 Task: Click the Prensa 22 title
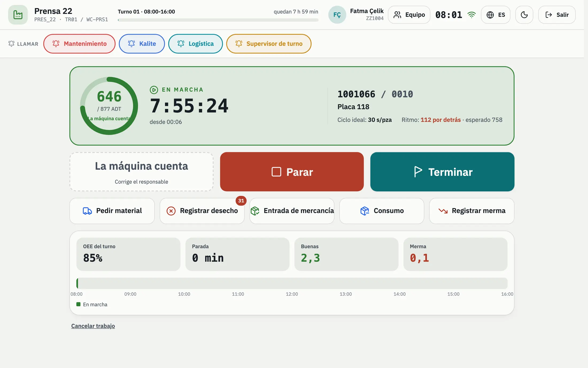53,11
